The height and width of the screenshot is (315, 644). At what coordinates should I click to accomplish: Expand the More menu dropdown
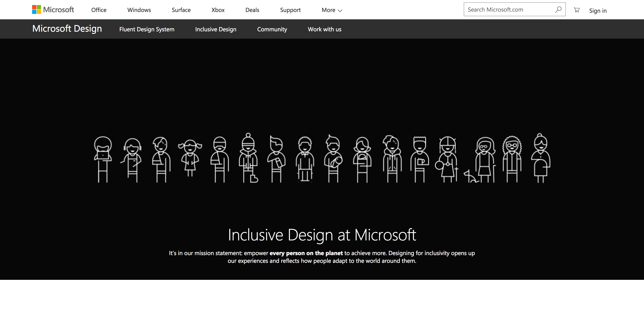[x=332, y=10]
